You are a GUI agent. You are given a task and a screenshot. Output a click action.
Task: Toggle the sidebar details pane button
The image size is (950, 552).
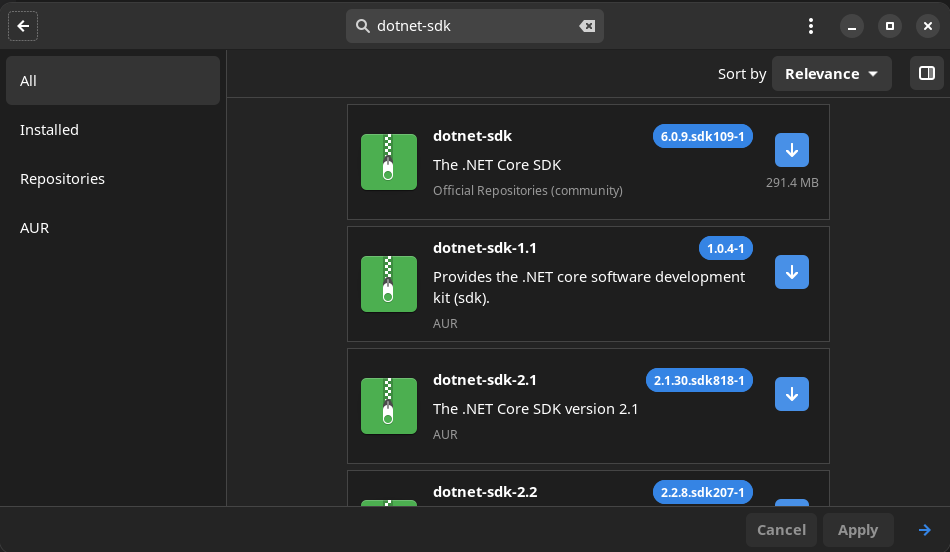[926, 73]
